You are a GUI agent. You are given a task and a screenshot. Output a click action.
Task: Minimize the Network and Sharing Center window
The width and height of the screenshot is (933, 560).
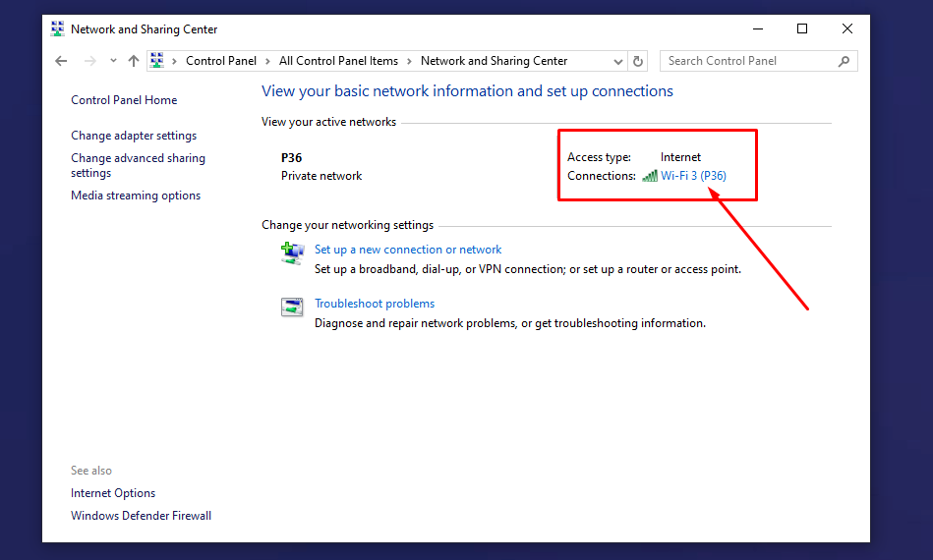758,28
